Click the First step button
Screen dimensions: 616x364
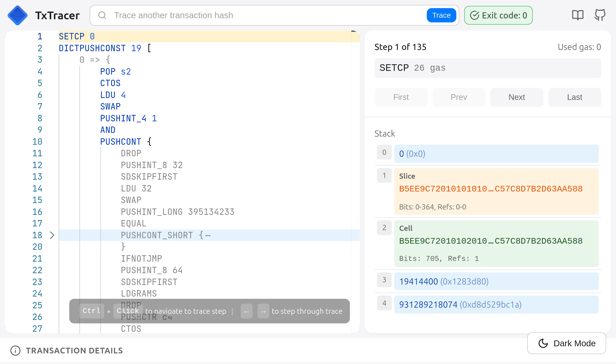click(x=401, y=97)
